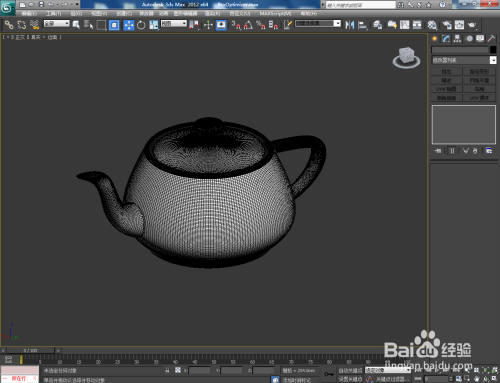
Task: Click the black object color swatch
Action: pos(493,50)
